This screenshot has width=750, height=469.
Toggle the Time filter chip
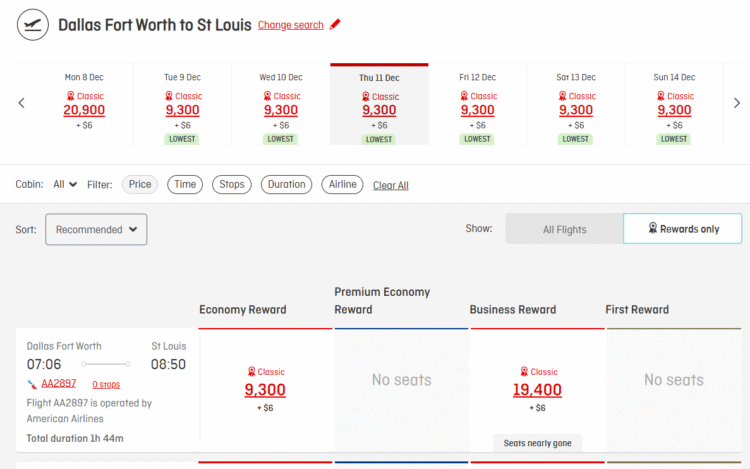185,185
